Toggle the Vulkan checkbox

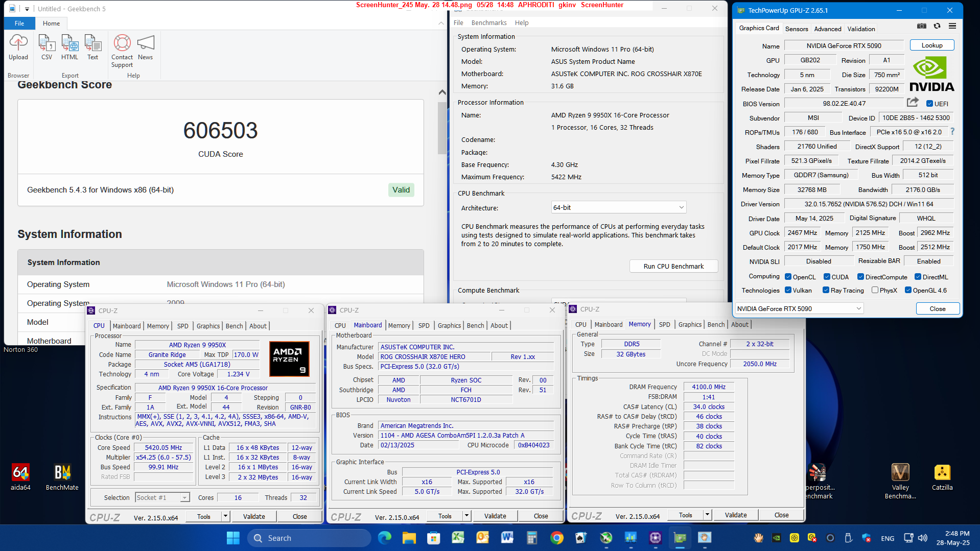click(x=788, y=290)
